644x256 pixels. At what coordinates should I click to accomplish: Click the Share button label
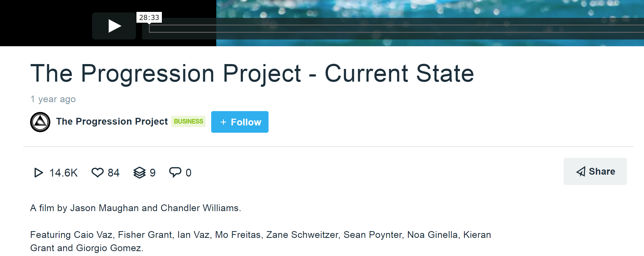point(602,171)
